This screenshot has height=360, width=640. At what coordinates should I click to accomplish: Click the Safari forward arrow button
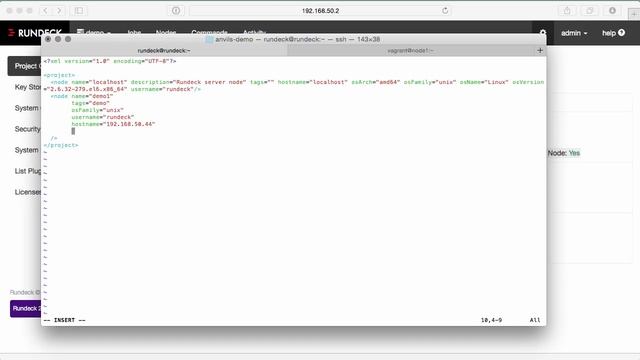coord(59,11)
